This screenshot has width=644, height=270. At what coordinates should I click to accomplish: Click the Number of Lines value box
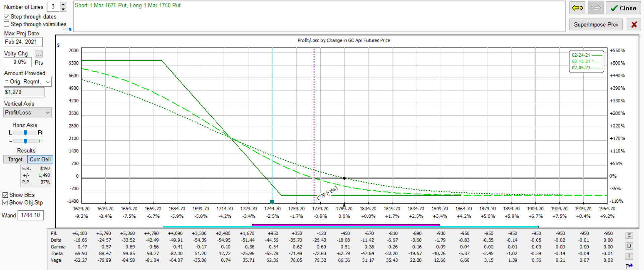[53, 7]
